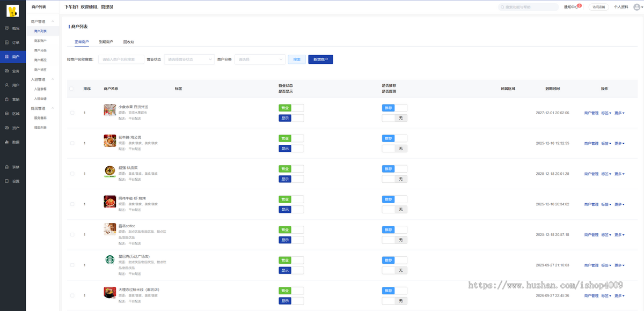The height and width of the screenshot is (311, 644).
Task: Click the 新增商户 button
Action: [320, 60]
